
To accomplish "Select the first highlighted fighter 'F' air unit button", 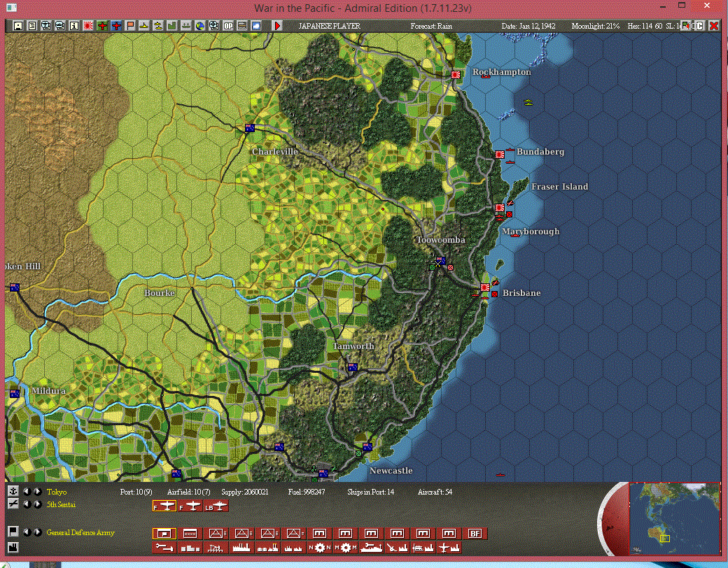I will (164, 506).
